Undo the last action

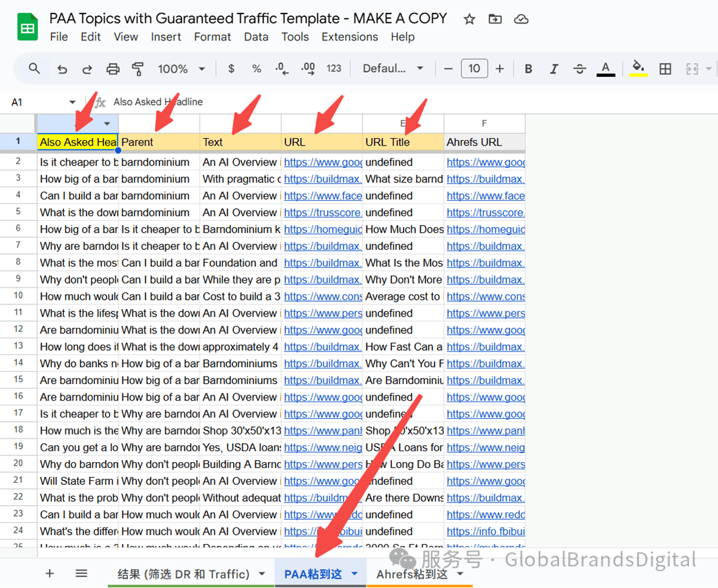pos(62,69)
